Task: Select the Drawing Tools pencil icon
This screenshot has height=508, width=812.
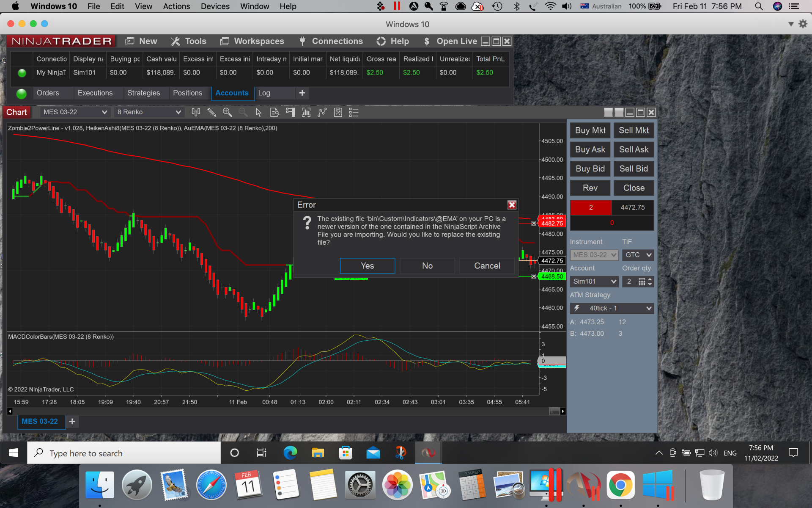Action: pyautogui.click(x=211, y=112)
